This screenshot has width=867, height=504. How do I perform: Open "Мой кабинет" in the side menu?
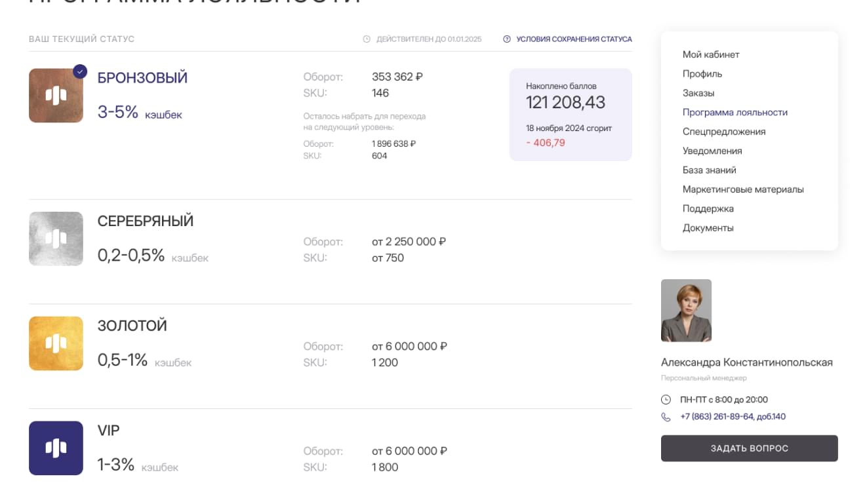[x=711, y=54]
